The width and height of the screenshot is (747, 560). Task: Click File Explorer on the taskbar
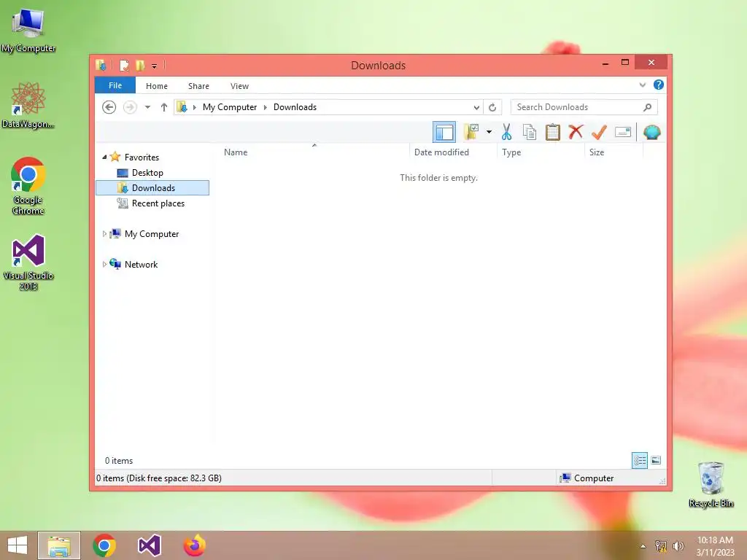click(59, 545)
